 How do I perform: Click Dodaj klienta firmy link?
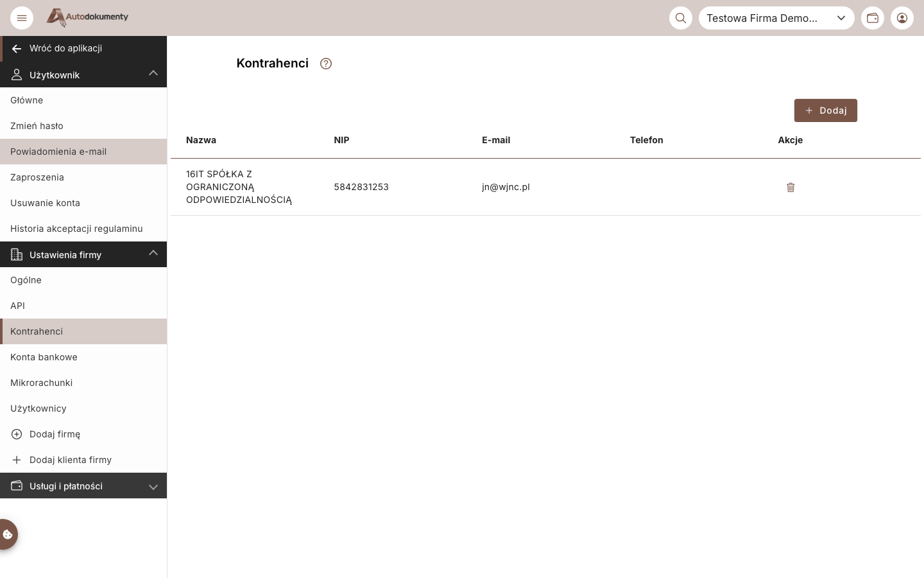click(83, 460)
